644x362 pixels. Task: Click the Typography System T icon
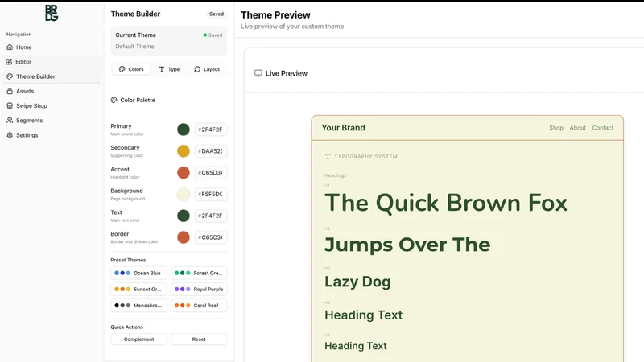point(328,156)
